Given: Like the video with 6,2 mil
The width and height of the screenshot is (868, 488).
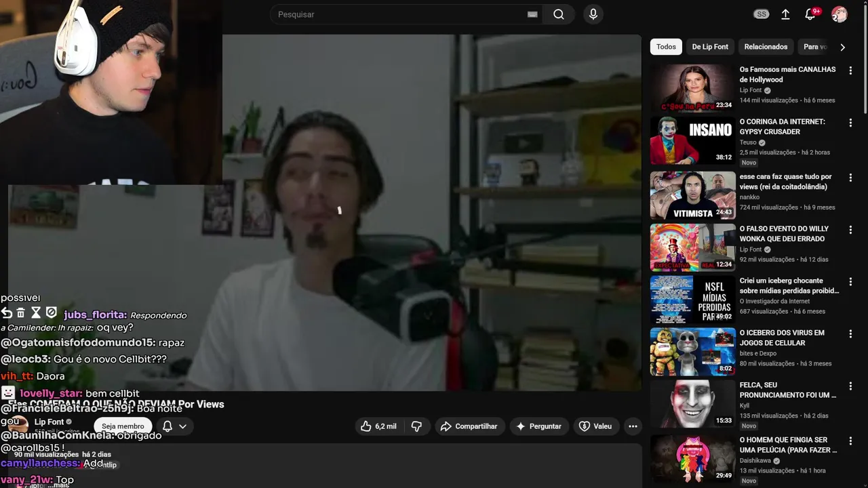Looking at the screenshot, I should (378, 426).
